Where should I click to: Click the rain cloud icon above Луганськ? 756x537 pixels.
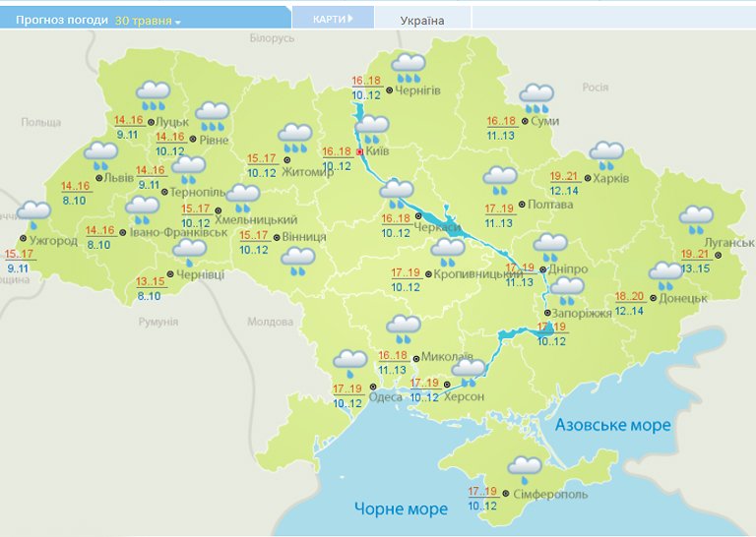pyautogui.click(x=696, y=219)
